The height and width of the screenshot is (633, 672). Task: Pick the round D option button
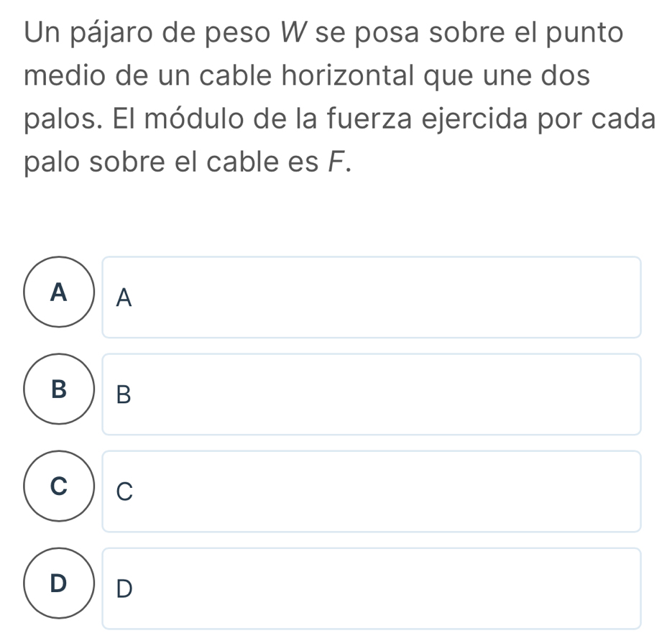pyautogui.click(x=59, y=583)
